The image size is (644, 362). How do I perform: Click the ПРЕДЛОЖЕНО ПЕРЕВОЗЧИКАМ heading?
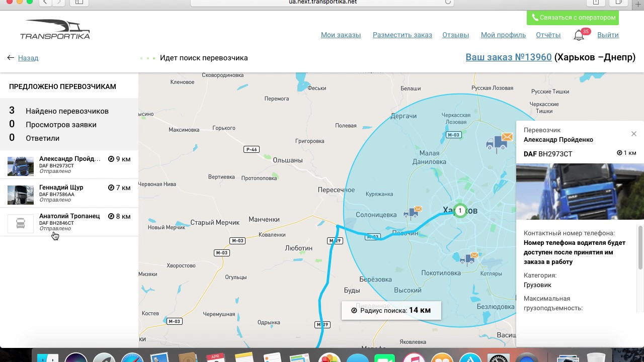(62, 86)
